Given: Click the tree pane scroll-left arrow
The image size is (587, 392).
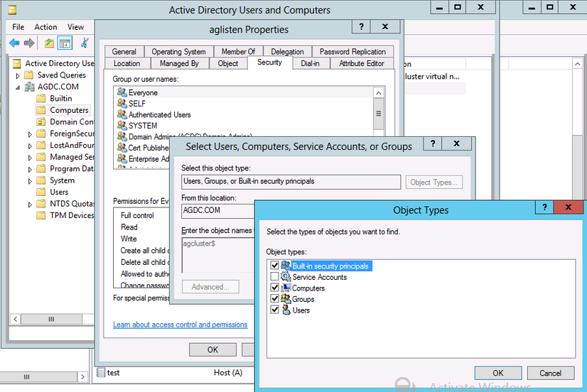Looking at the screenshot, I should coord(16,319).
